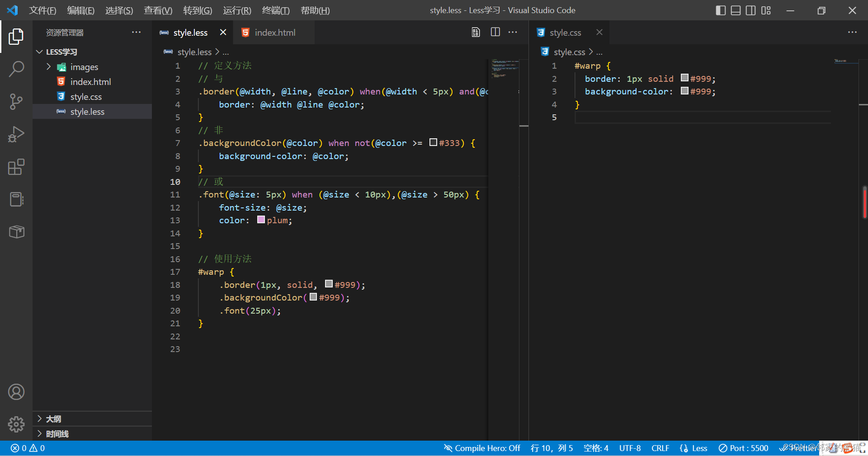Click #333 color swatch on line 7

(433, 142)
